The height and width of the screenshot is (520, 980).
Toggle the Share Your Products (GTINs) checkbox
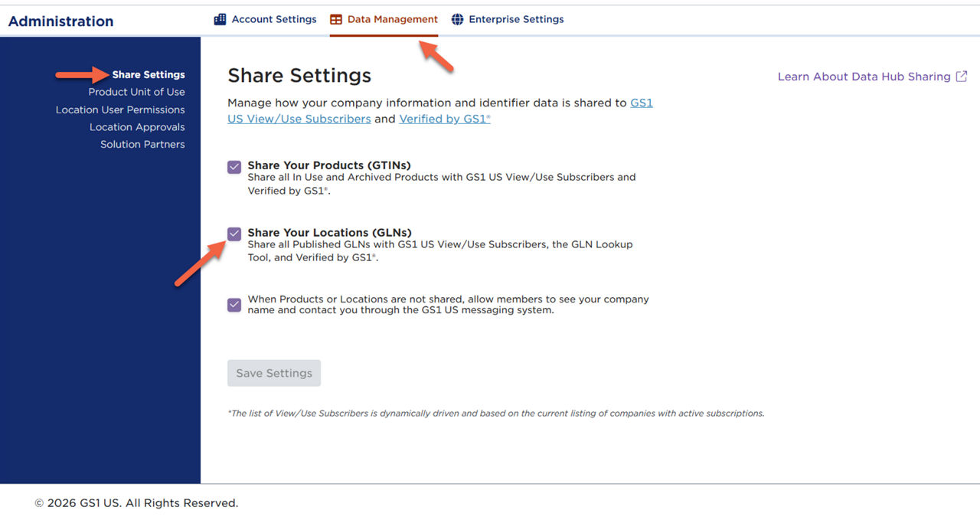point(234,167)
